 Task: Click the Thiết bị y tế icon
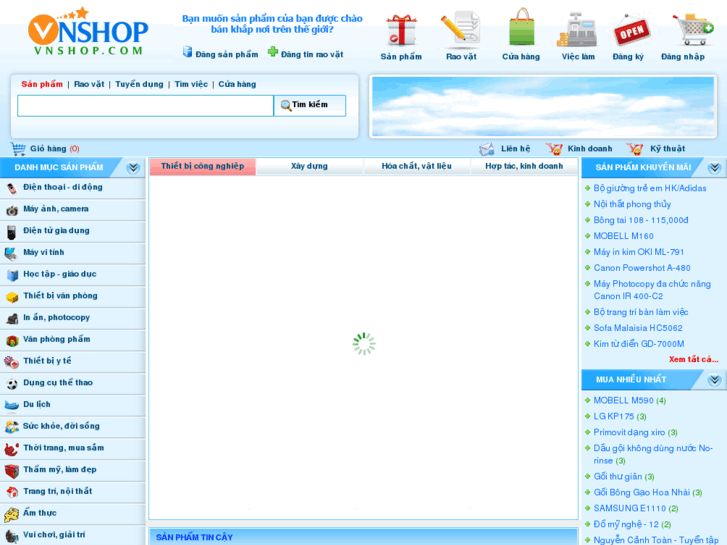tap(12, 362)
